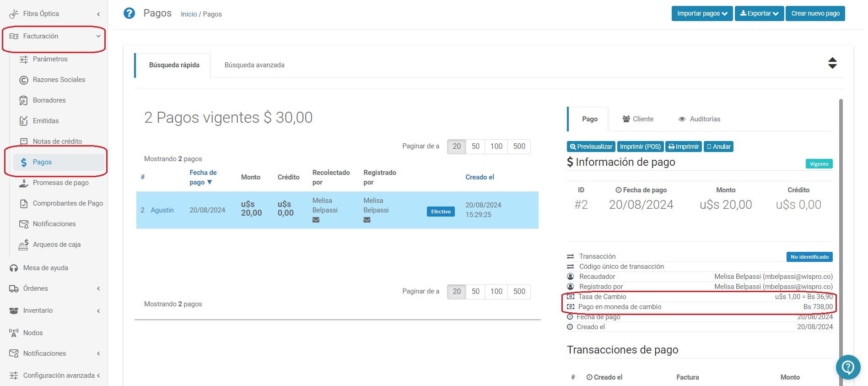The width and height of the screenshot is (868, 386).
Task: Expand the bottom Notificaciones submenu chevron
Action: pos(98,353)
